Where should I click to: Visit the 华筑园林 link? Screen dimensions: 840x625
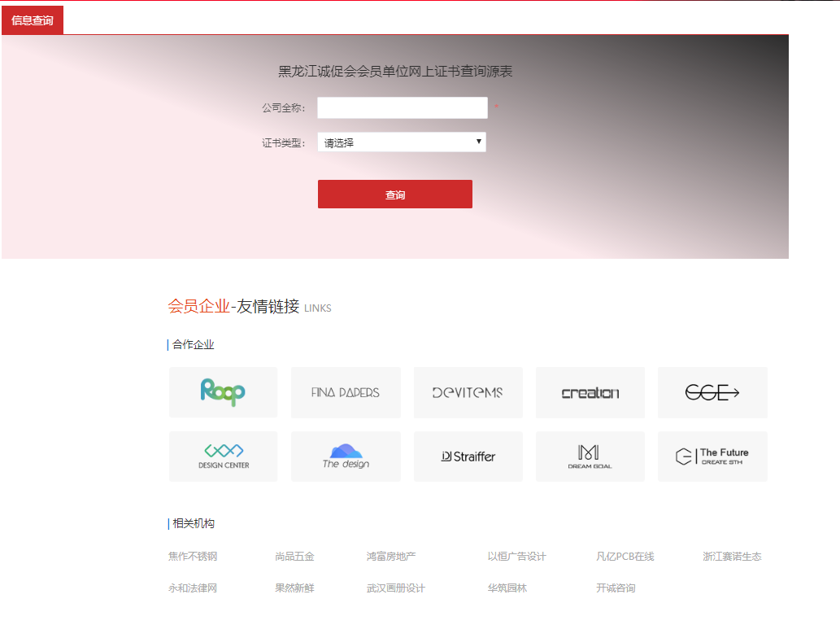coord(507,588)
